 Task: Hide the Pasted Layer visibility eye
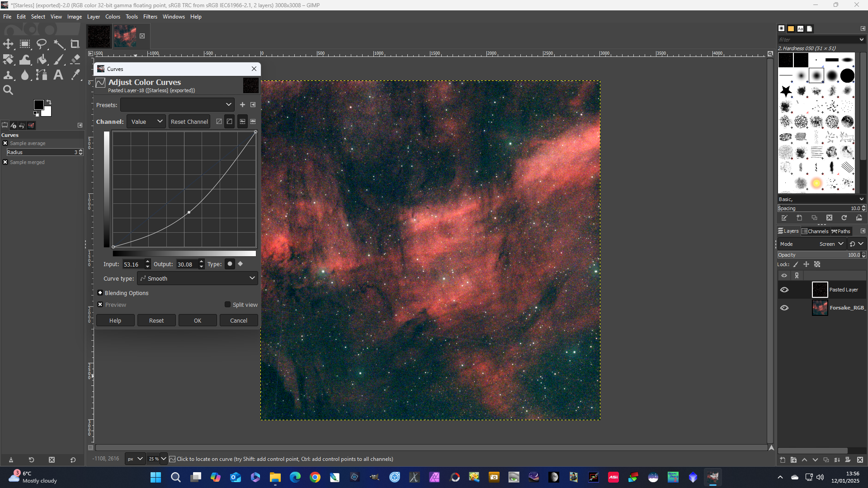(784, 290)
